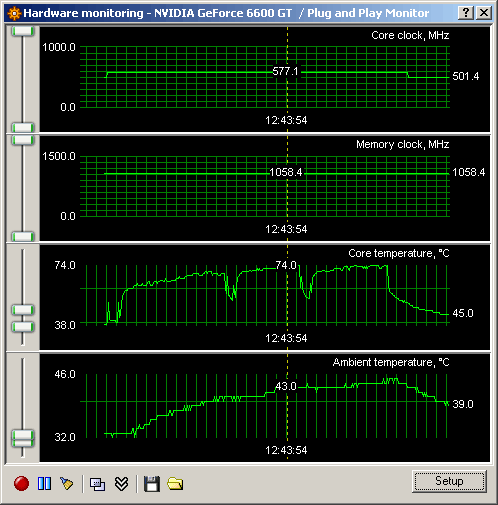Click the Core clock graph's lower slider handle
The image size is (498, 505).
tap(23, 127)
